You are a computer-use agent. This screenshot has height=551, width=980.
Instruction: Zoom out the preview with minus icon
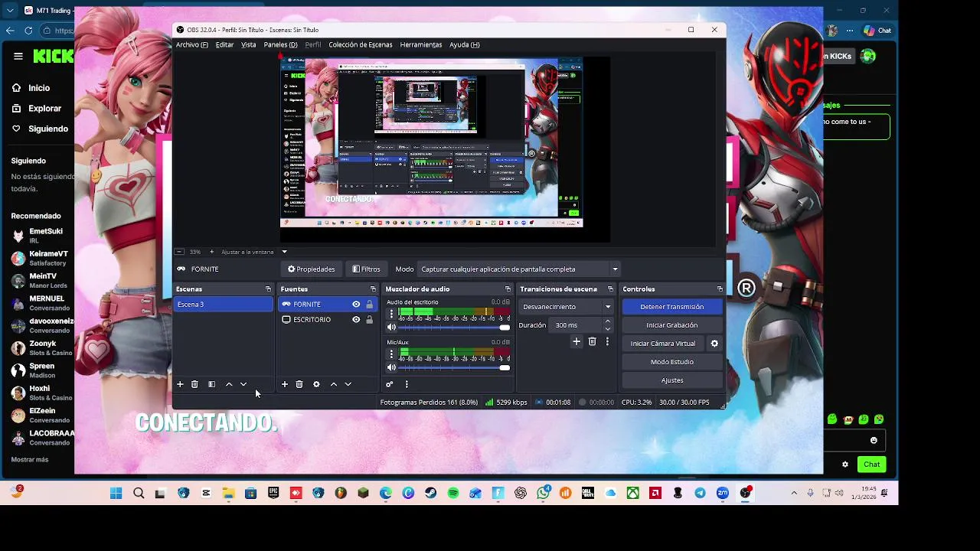point(178,252)
